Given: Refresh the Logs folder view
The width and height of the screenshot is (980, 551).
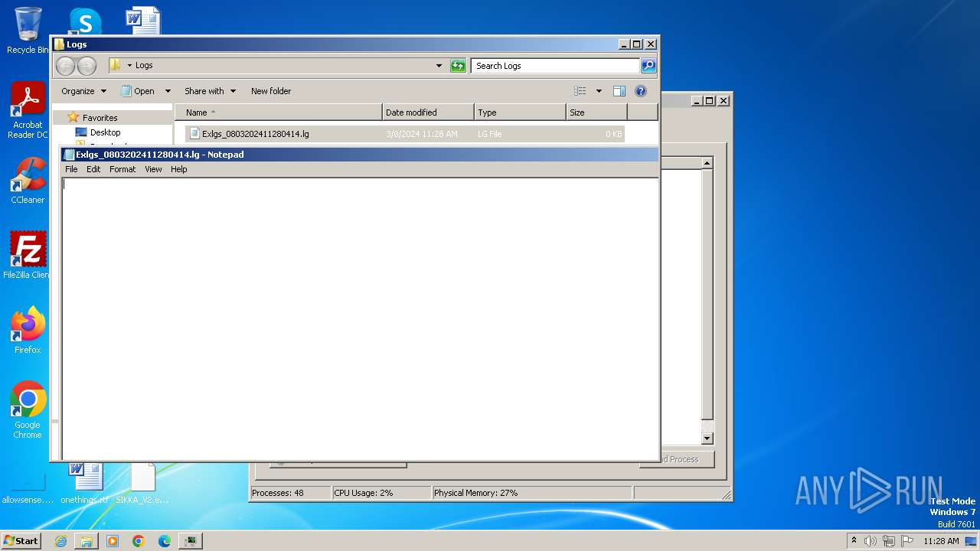Looking at the screenshot, I should pyautogui.click(x=458, y=66).
